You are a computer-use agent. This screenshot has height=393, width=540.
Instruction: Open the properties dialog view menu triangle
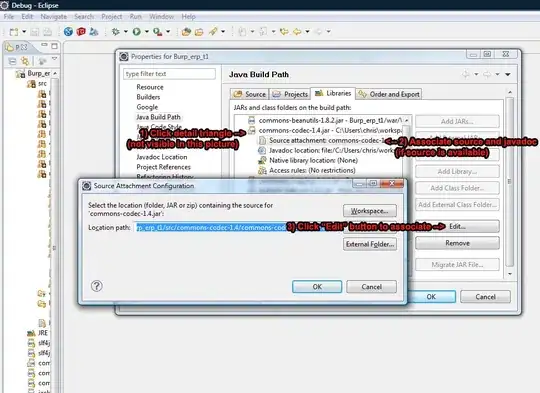coord(508,74)
